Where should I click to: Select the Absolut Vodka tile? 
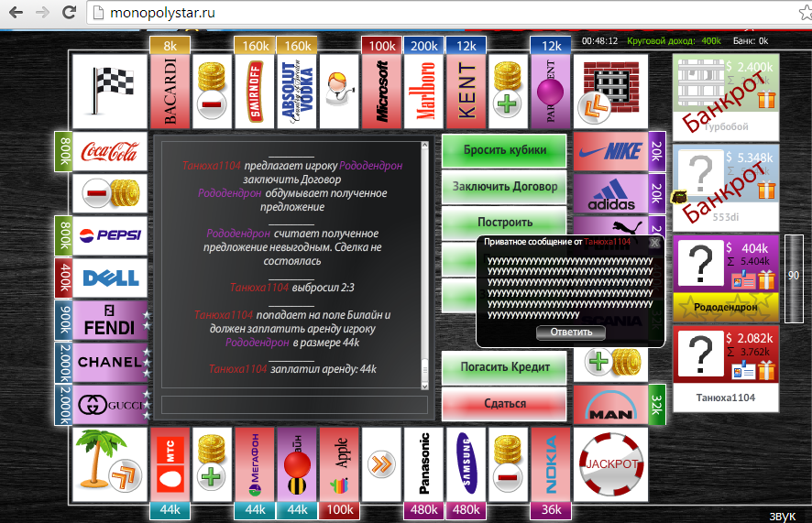[298, 92]
